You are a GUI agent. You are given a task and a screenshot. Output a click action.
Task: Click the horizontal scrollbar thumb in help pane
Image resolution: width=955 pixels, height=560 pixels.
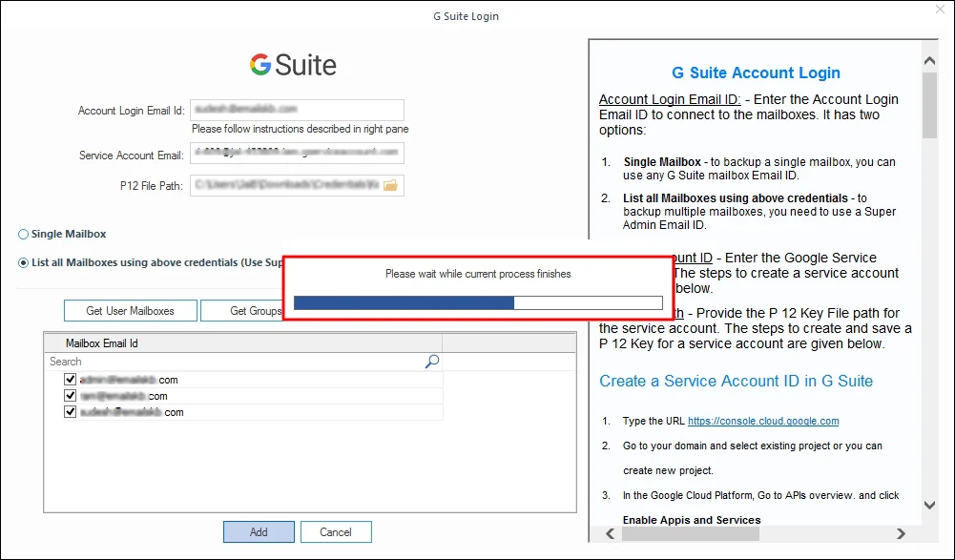coord(691,534)
